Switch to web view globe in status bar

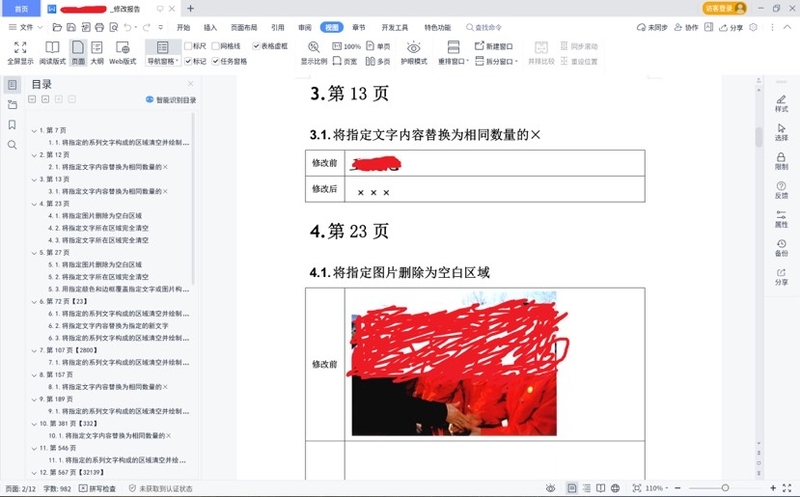(615, 488)
